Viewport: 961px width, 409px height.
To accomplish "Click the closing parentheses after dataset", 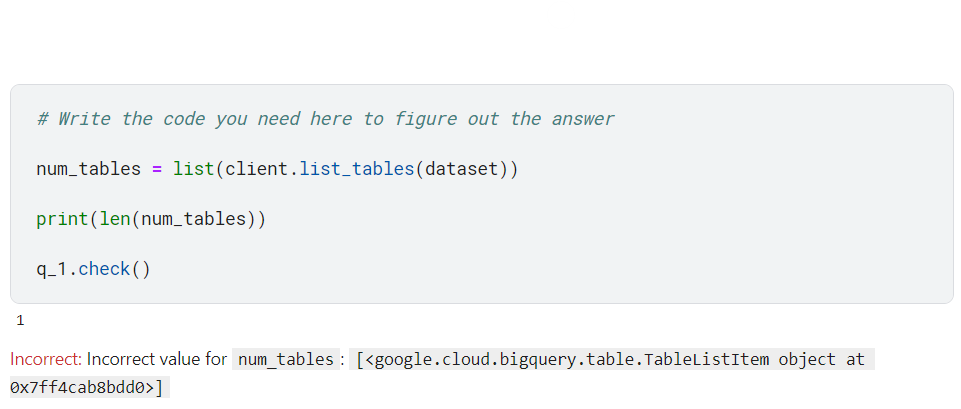I will click(509, 169).
